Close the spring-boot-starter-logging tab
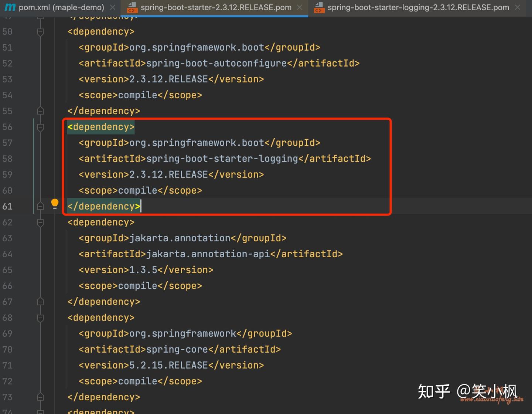Image resolution: width=532 pixels, height=414 pixels. (517, 7)
